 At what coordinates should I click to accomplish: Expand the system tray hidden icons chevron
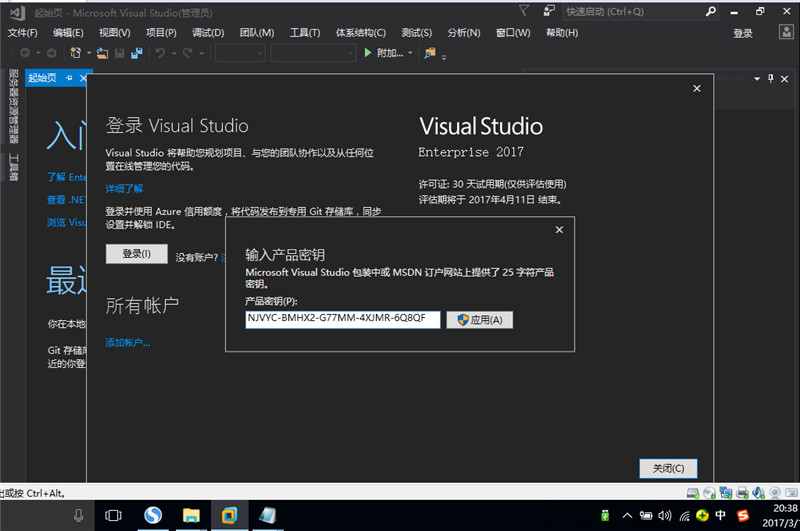627,516
